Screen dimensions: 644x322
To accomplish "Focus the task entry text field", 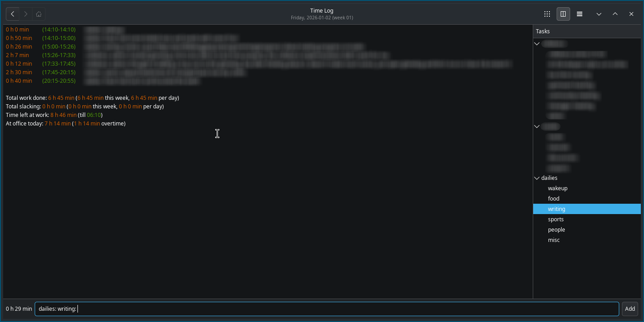I will (x=327, y=309).
